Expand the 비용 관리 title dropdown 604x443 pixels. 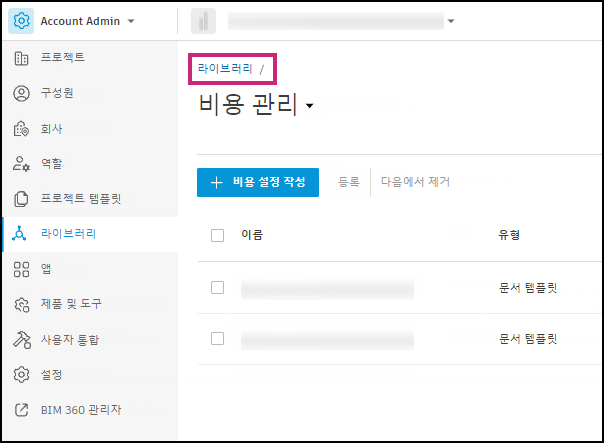pos(310,106)
